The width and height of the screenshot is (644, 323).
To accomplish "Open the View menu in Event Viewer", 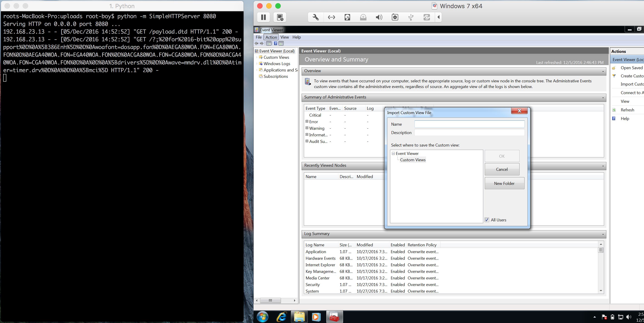I will tap(285, 37).
